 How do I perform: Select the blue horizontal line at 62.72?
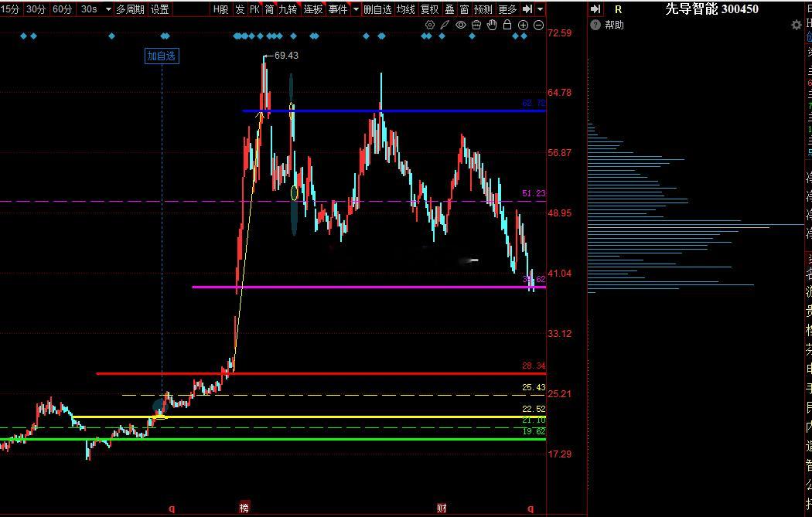pyautogui.click(x=394, y=111)
